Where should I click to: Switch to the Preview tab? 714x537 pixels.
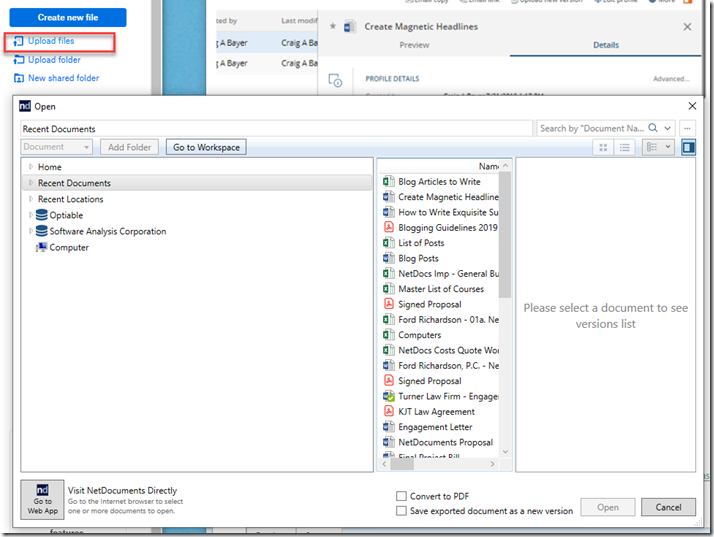tap(414, 45)
